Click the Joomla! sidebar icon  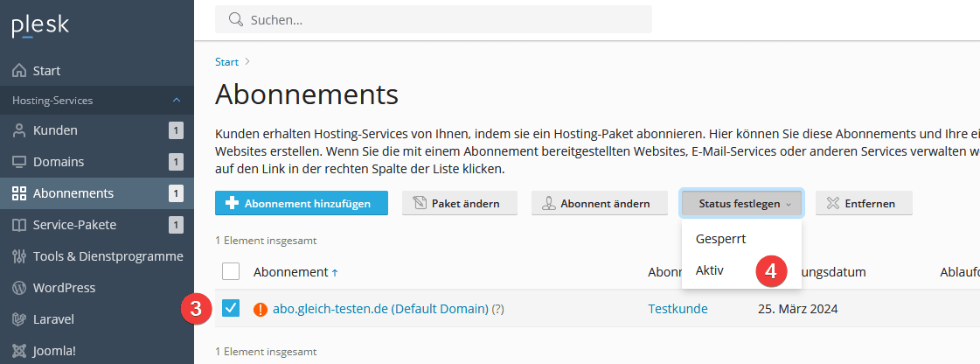click(x=19, y=351)
